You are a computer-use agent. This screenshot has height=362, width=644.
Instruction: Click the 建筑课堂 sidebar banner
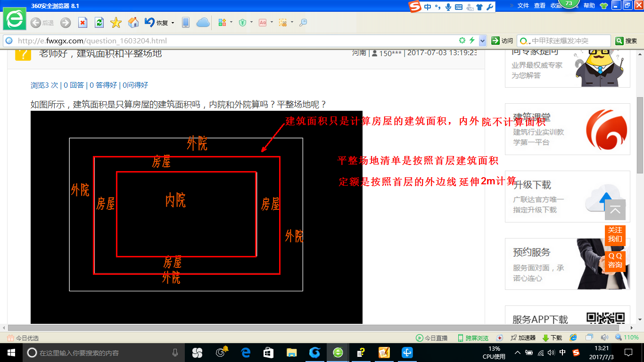568,129
